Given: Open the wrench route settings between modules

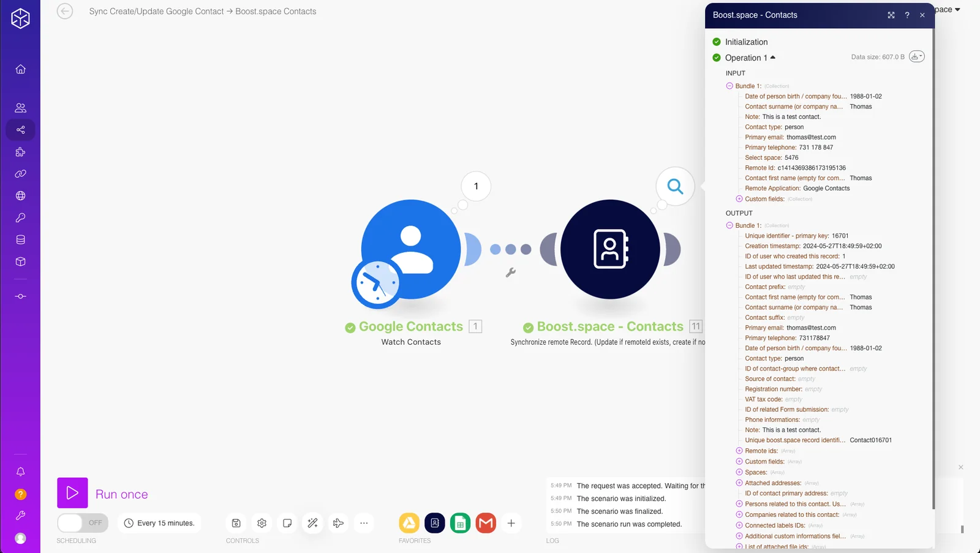Looking at the screenshot, I should [x=510, y=273].
